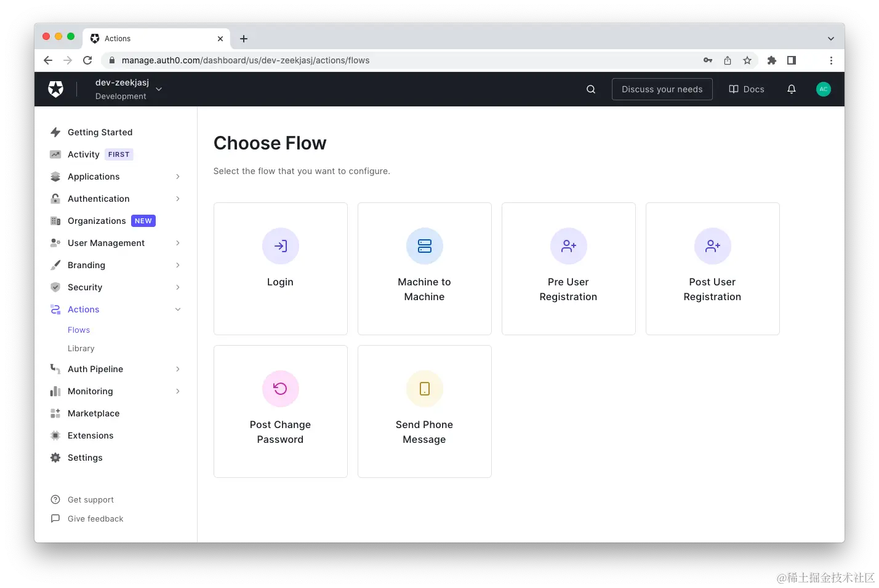Open the Post User Registration flow icon
Screen dimensions: 879x588
[x=712, y=245]
